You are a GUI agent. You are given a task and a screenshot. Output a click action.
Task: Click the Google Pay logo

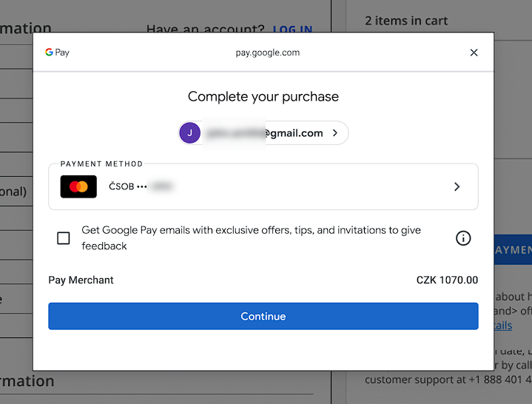point(57,53)
